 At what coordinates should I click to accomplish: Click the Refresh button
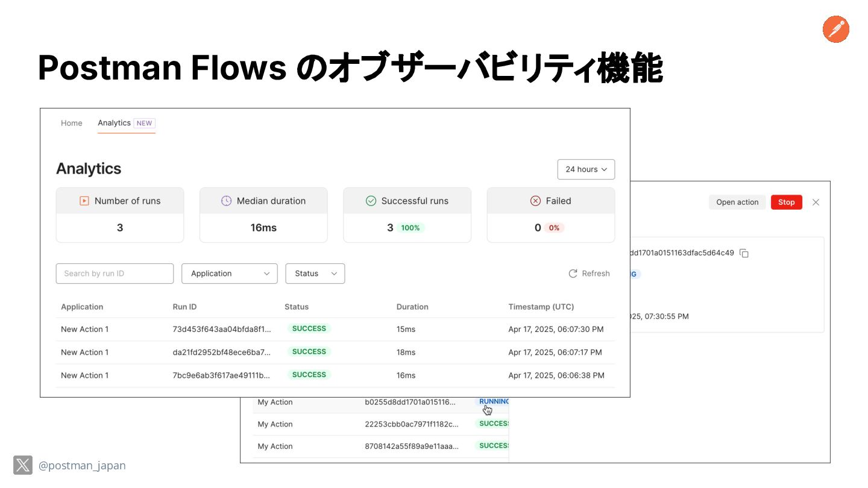[x=589, y=274]
